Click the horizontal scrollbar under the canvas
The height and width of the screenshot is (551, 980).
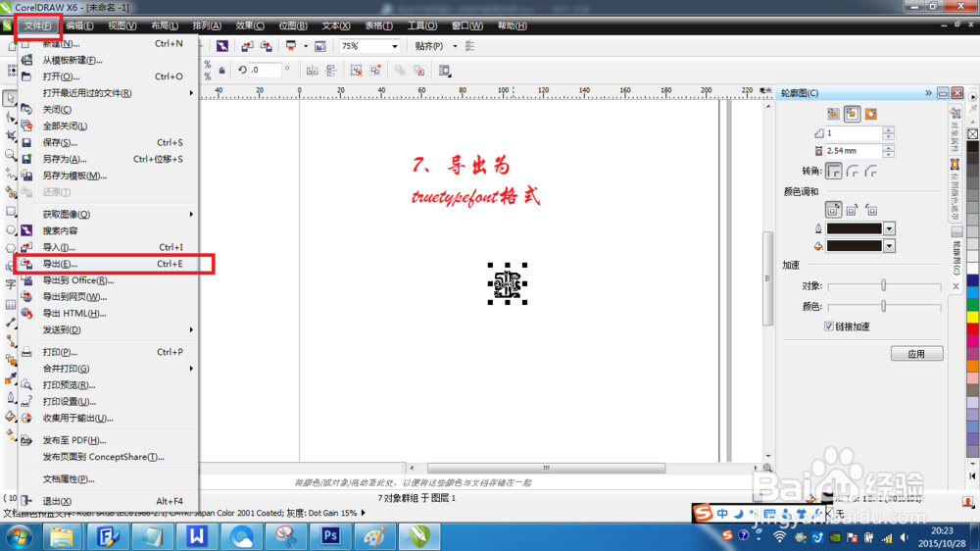[546, 468]
